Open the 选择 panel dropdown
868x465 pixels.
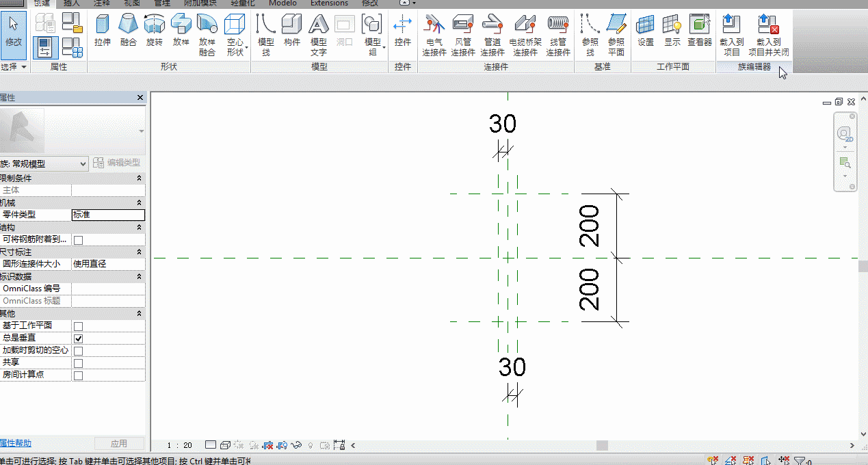pyautogui.click(x=14, y=67)
